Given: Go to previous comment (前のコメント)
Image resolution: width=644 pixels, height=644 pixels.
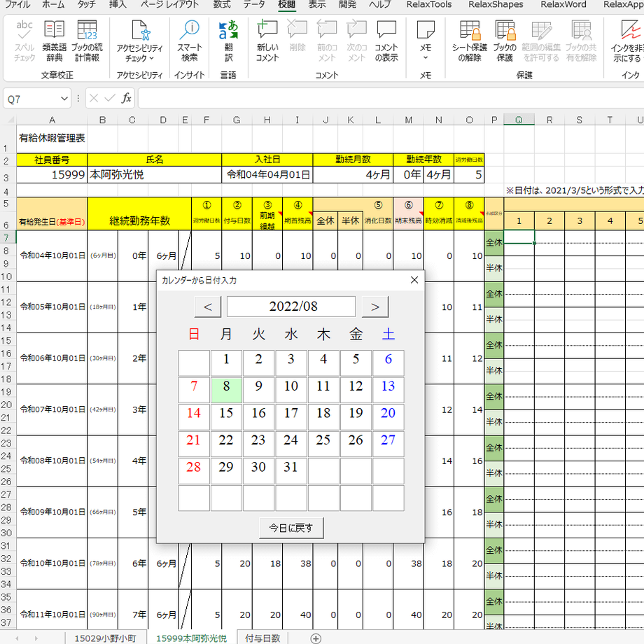Looking at the screenshot, I should click(x=327, y=41).
